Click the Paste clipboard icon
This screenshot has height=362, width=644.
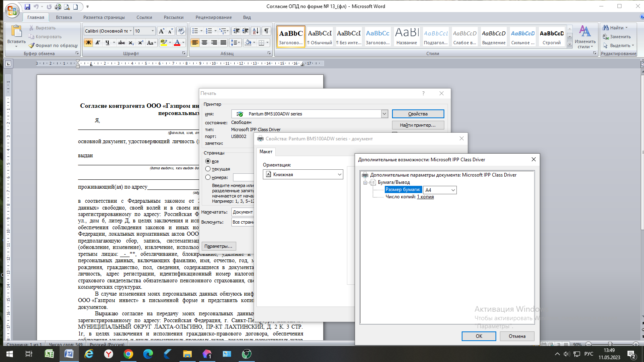(x=17, y=31)
